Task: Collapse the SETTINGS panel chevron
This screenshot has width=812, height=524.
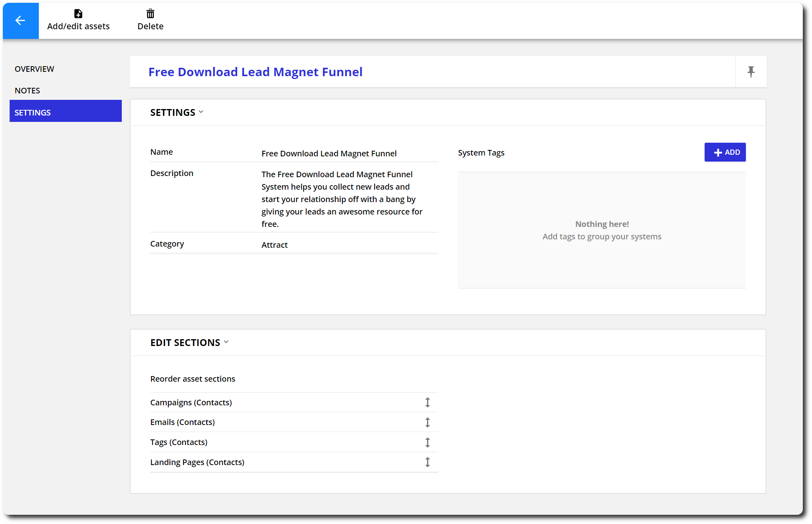Action: pyautogui.click(x=201, y=112)
